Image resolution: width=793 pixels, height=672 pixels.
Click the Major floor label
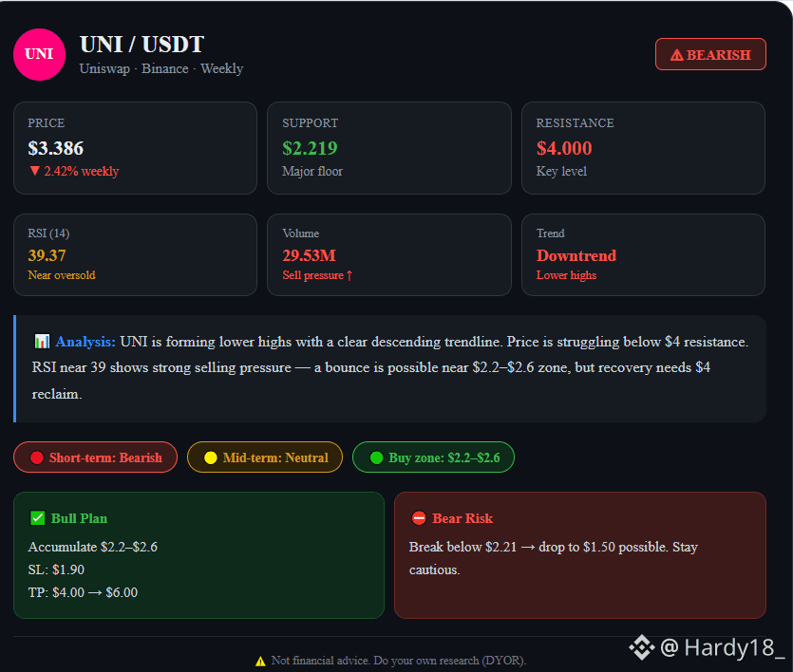coord(312,171)
